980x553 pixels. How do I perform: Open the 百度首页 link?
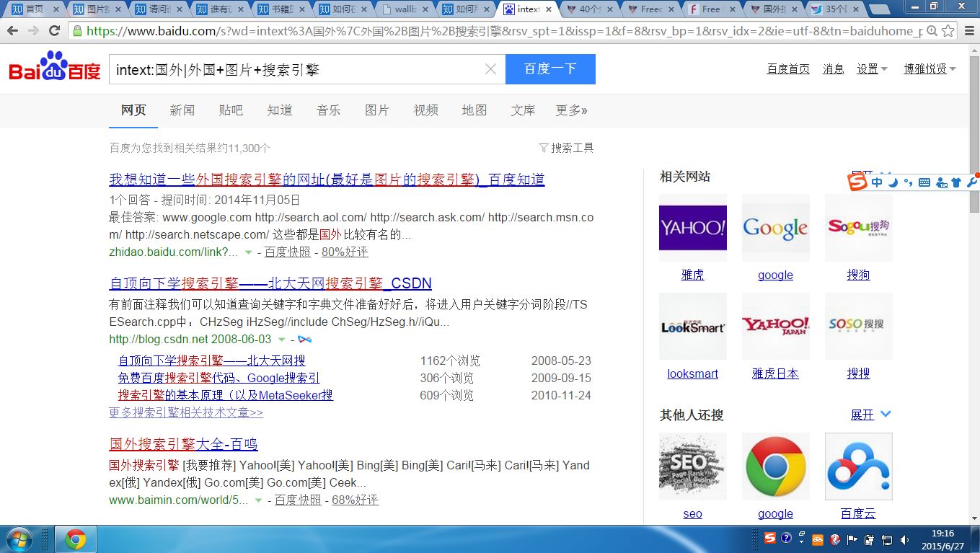point(788,69)
